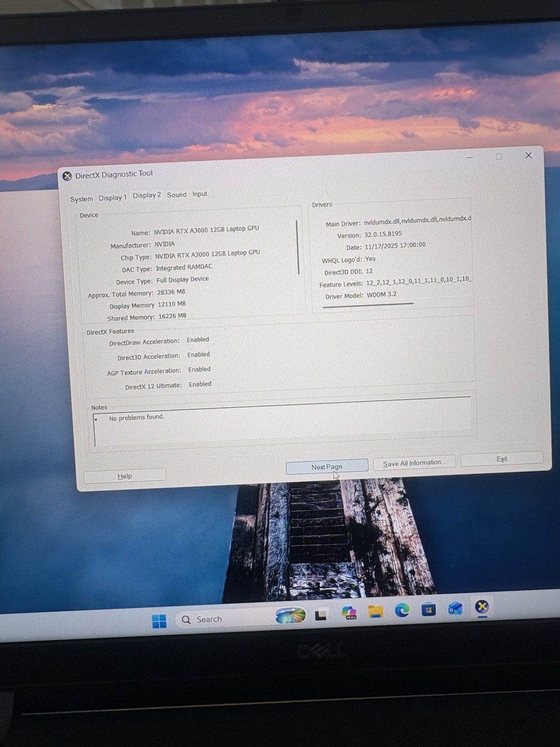Click AGP Texture Acceleration Enabled value
Viewport: 560px width, 747px height.
(x=199, y=369)
